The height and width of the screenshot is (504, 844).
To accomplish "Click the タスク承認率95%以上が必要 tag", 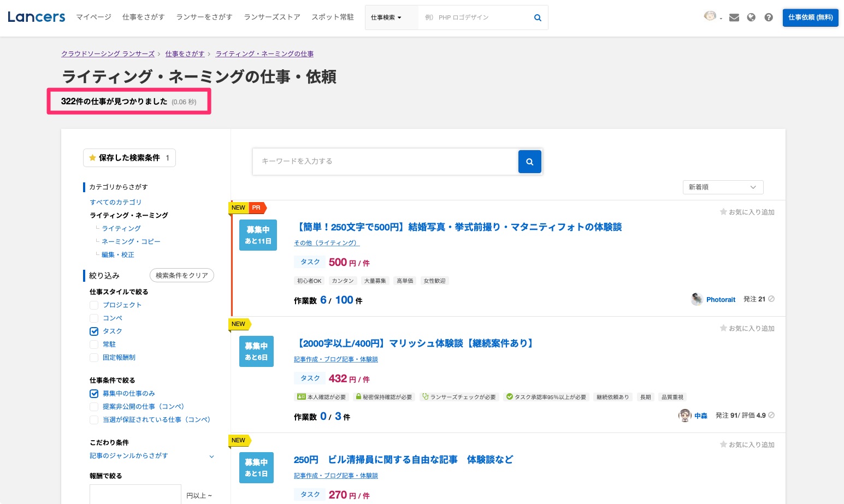I will (x=546, y=397).
